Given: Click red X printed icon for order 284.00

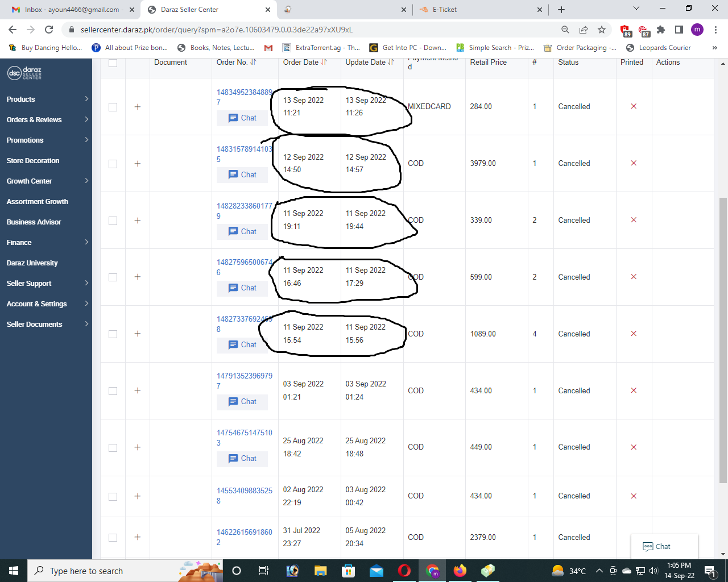Looking at the screenshot, I should [x=634, y=106].
